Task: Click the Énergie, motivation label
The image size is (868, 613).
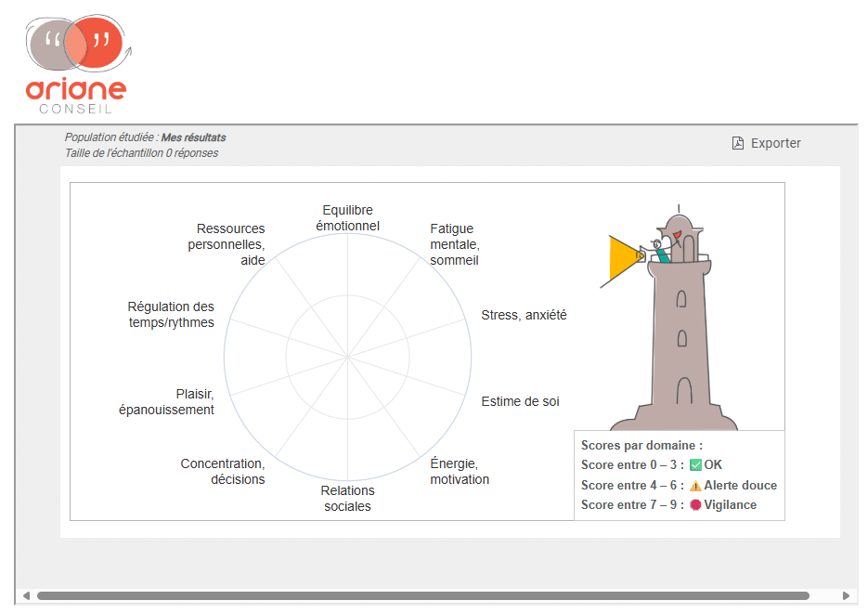Action: (x=460, y=471)
